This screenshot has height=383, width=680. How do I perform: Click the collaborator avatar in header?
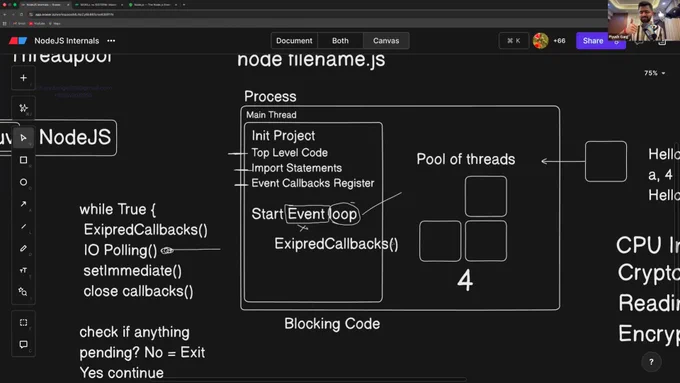click(540, 41)
